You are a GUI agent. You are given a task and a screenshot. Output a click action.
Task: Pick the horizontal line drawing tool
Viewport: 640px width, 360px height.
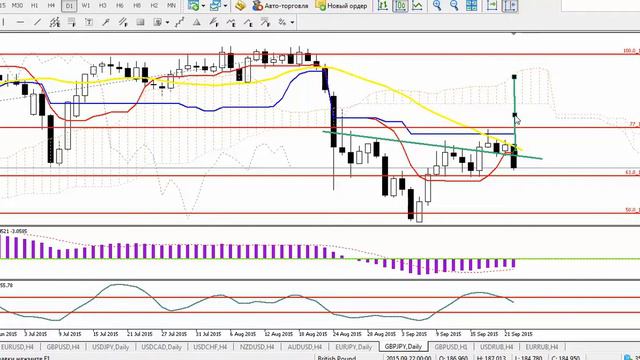[x=20, y=22]
